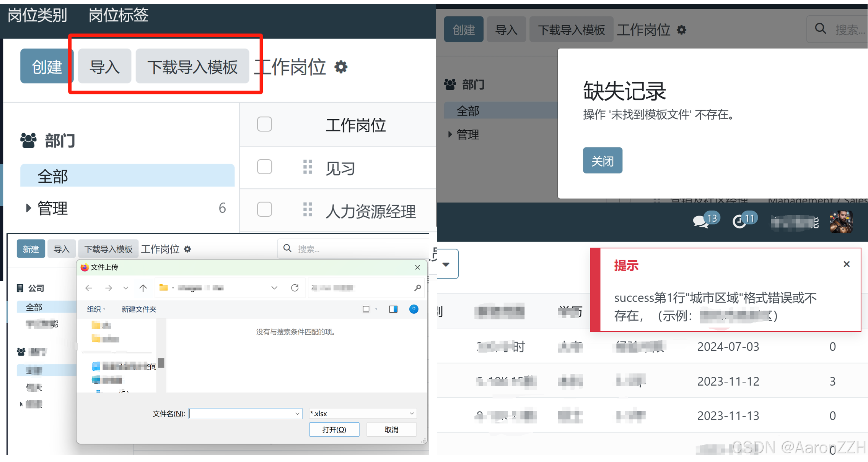This screenshot has height=462, width=868.
Task: Open the 岗位标签 menu
Action: (x=117, y=15)
